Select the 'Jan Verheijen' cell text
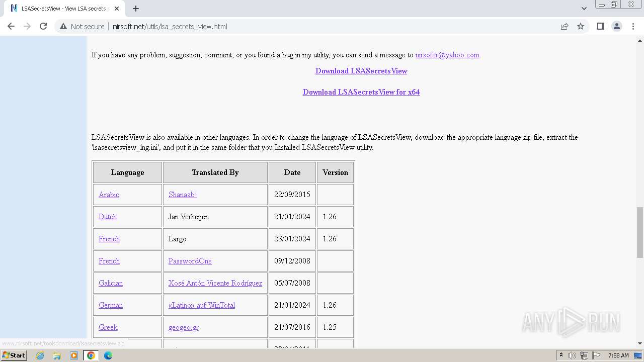The image size is (644, 362). [189, 217]
